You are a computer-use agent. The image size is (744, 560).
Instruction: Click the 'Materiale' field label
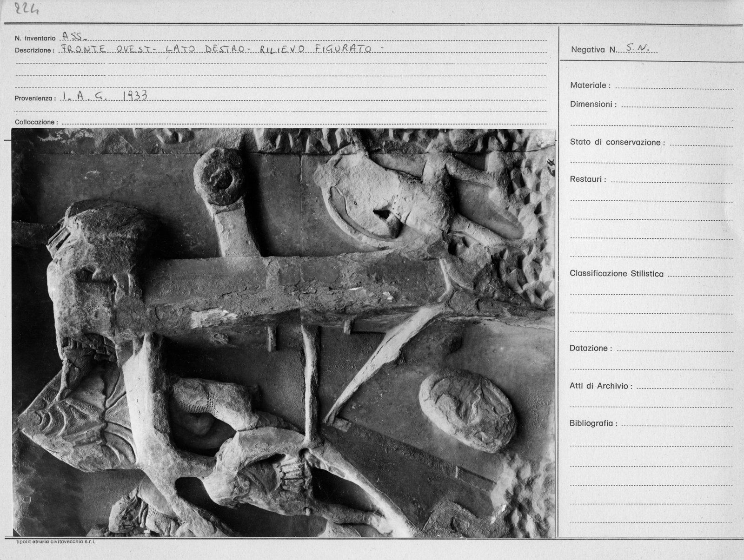(x=590, y=86)
